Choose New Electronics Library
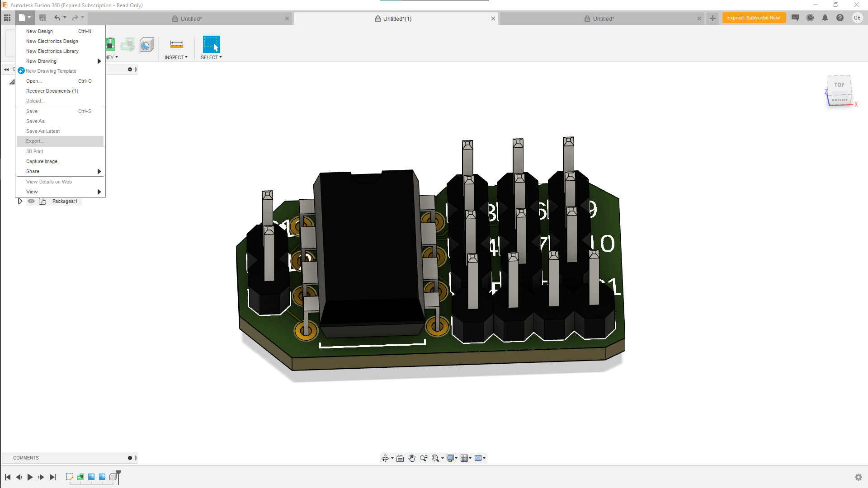Viewport: 868px width, 488px height. (x=60, y=51)
